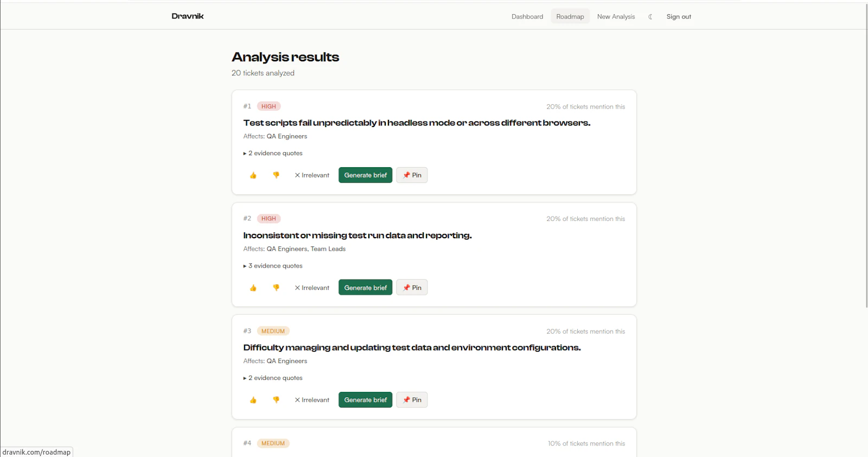
Task: Click the Sign out link
Action: click(x=679, y=16)
